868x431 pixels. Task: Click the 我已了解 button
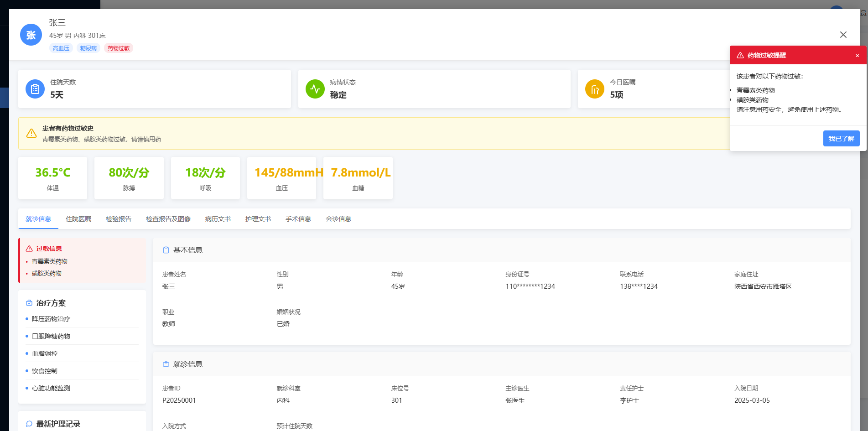(x=841, y=138)
